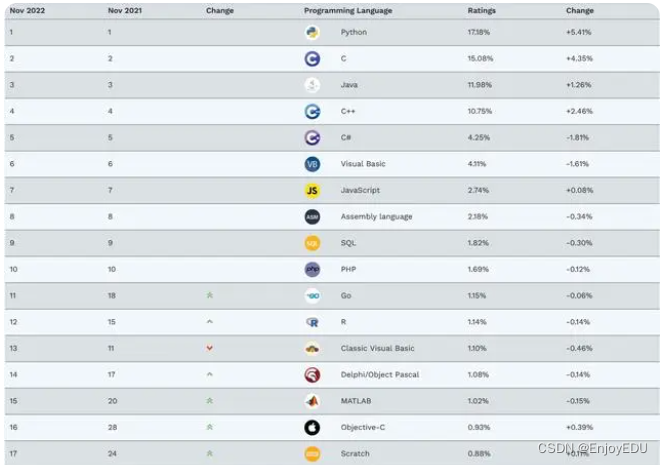662x465 pixels.
Task: Click the Assembly language logo icon
Action: 312,216
